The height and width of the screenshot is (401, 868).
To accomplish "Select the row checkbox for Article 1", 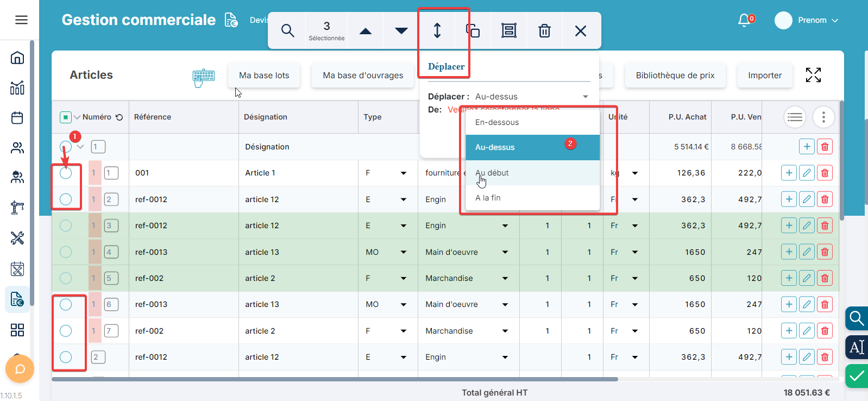I will pos(66,173).
